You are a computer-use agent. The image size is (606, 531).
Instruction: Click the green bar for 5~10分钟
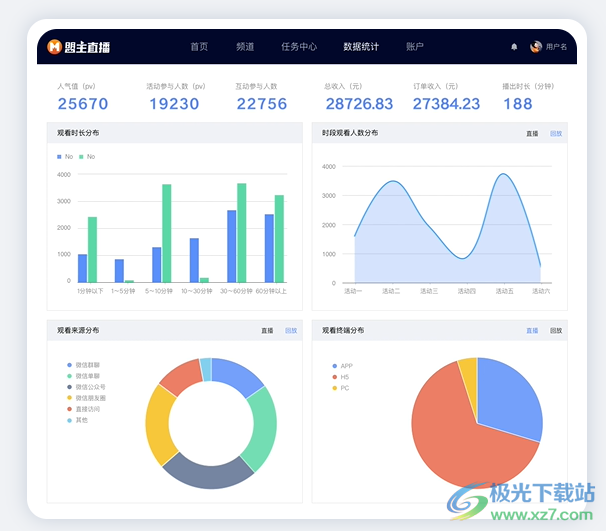(167, 233)
